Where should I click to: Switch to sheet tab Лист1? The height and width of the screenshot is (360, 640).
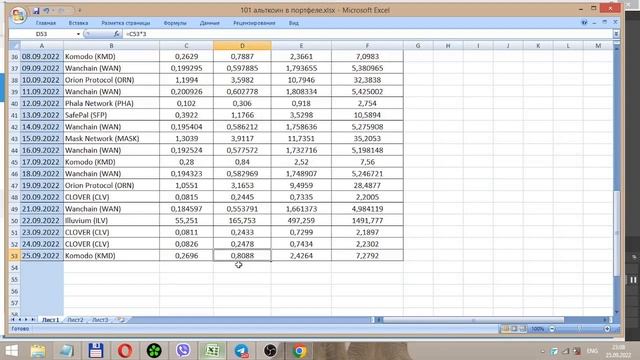pyautogui.click(x=50, y=320)
